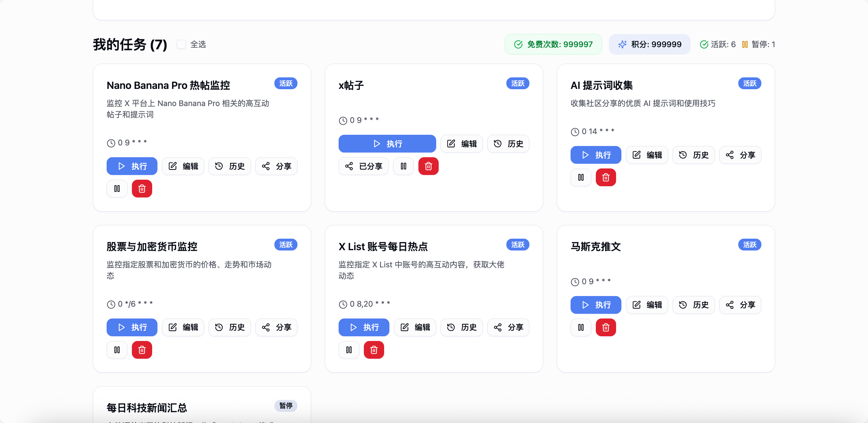Click the 积分 points badge
Screen dimensions: 868x423
pyautogui.click(x=649, y=44)
